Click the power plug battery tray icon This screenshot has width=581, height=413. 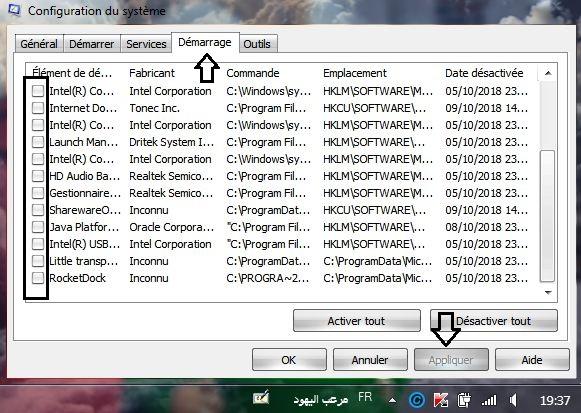click(464, 400)
